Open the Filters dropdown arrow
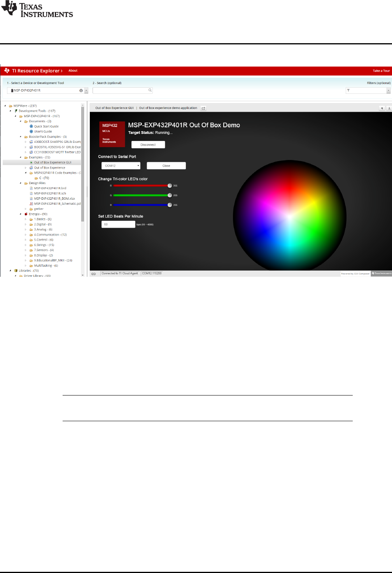The image size is (392, 573). pyautogui.click(x=388, y=90)
